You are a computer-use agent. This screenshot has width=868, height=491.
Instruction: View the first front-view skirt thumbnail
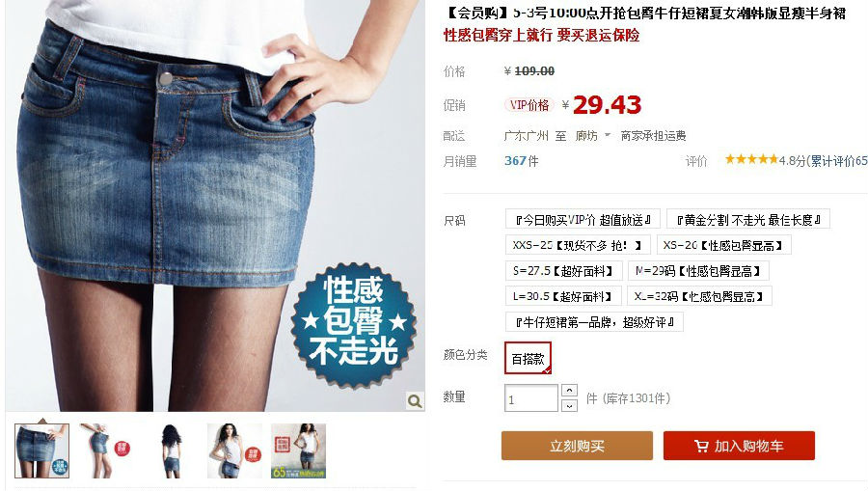pyautogui.click(x=42, y=450)
